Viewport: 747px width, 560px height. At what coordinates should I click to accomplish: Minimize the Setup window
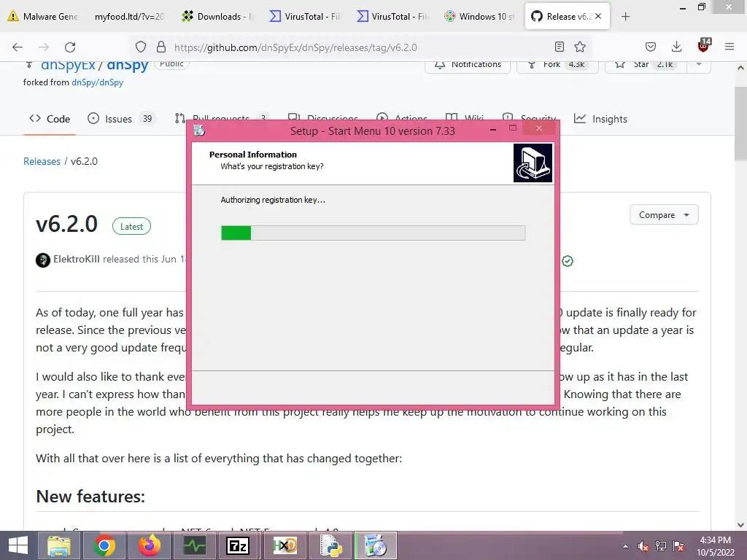point(494,128)
